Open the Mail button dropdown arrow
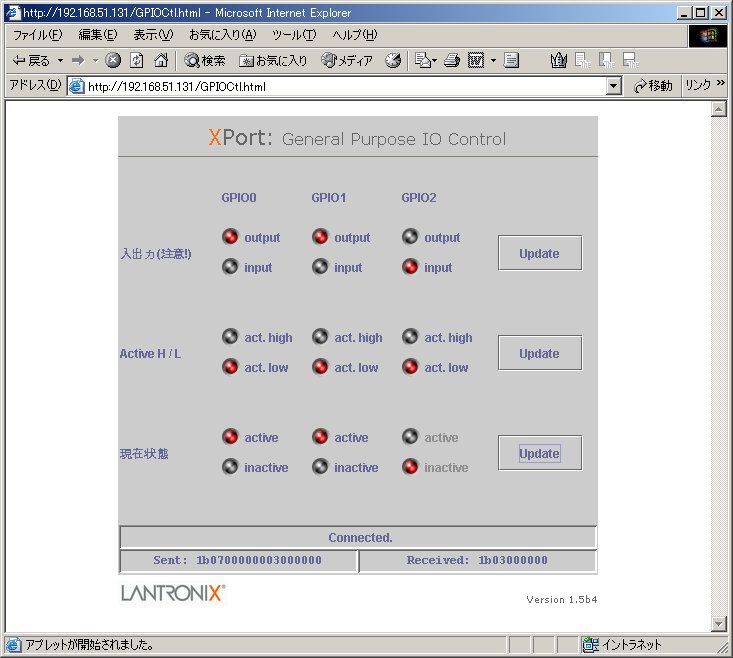733x658 pixels. click(x=434, y=61)
